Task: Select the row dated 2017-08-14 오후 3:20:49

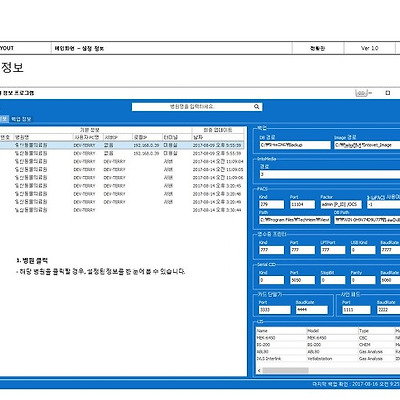Action: (122, 202)
